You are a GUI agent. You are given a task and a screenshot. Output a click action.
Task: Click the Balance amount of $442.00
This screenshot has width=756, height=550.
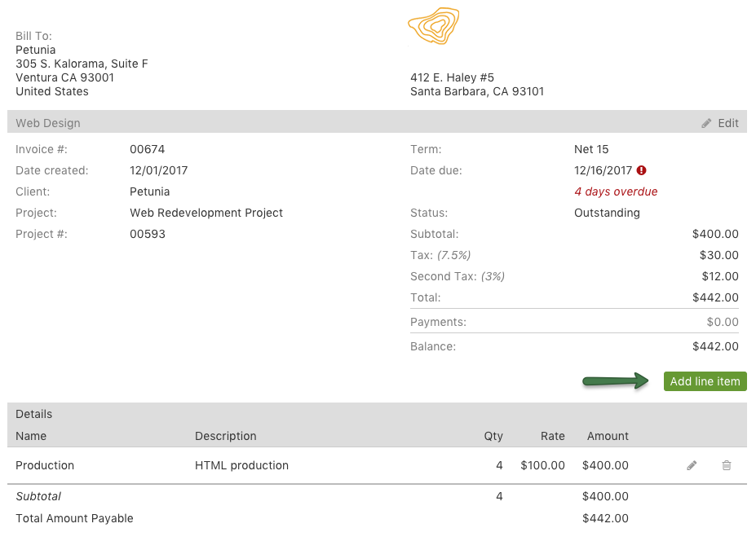[715, 346]
